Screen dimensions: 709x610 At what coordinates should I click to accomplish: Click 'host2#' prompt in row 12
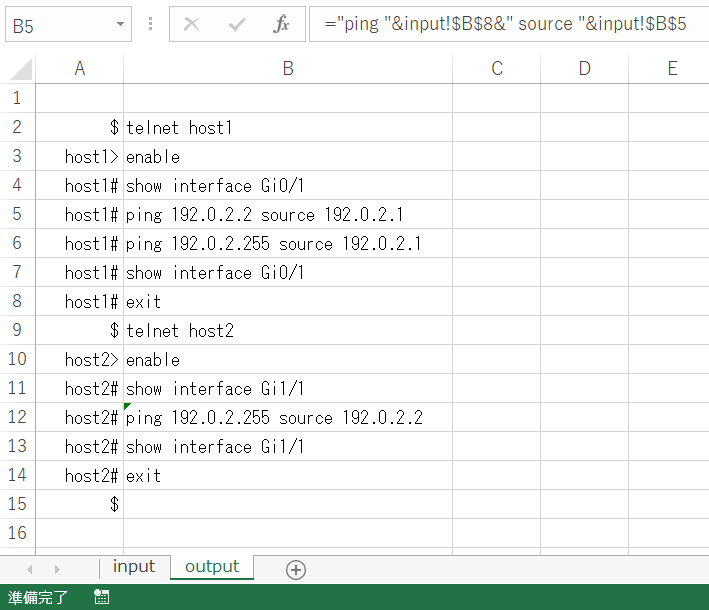pyautogui.click(x=91, y=417)
